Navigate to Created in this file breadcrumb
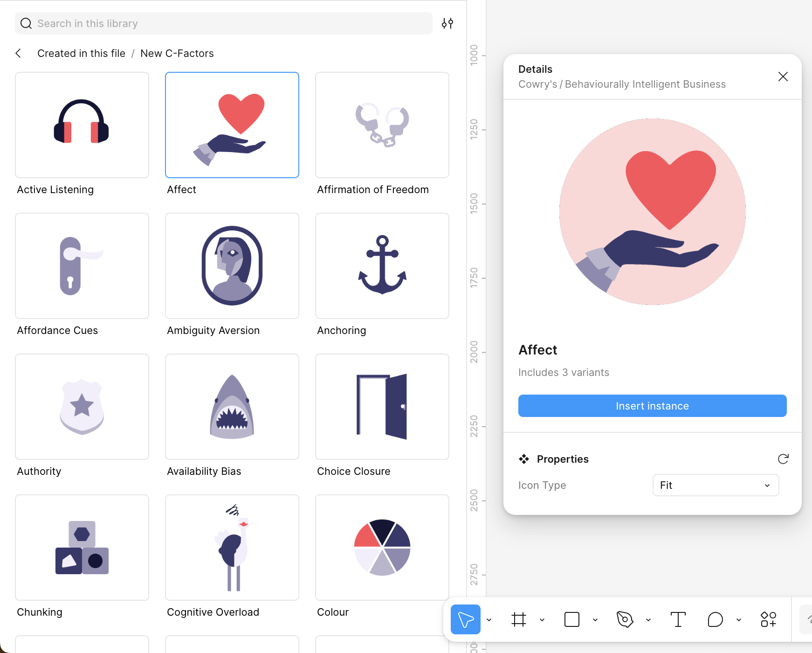This screenshot has width=812, height=653. click(81, 53)
